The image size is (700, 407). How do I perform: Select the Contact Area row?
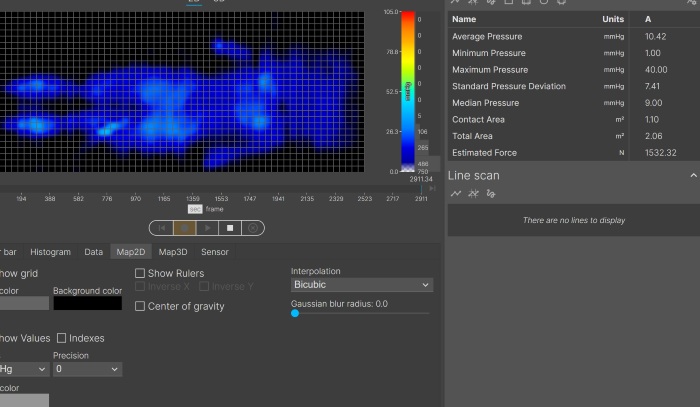click(x=574, y=120)
